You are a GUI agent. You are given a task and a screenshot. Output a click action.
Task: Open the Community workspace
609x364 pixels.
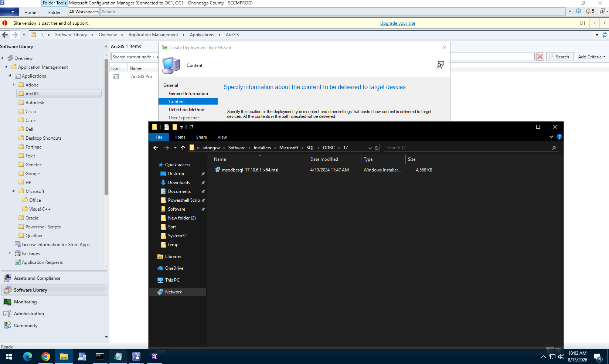(x=54, y=326)
